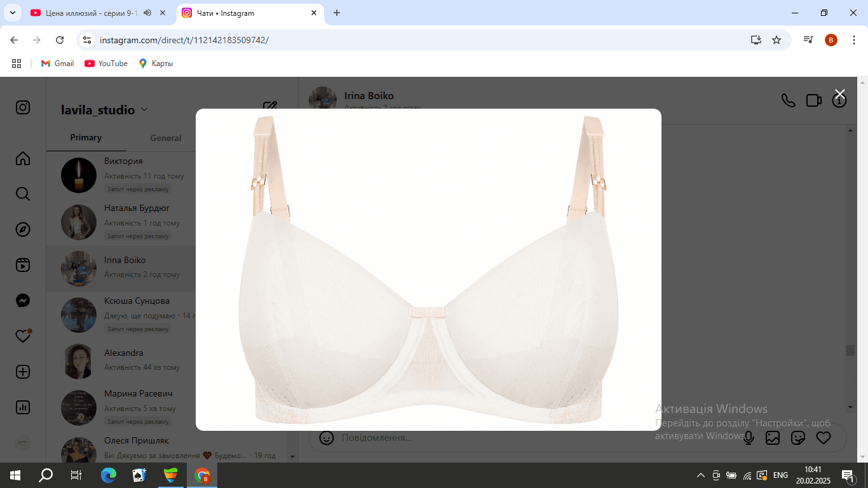Open Instagram Search from the sidebar

click(x=23, y=194)
